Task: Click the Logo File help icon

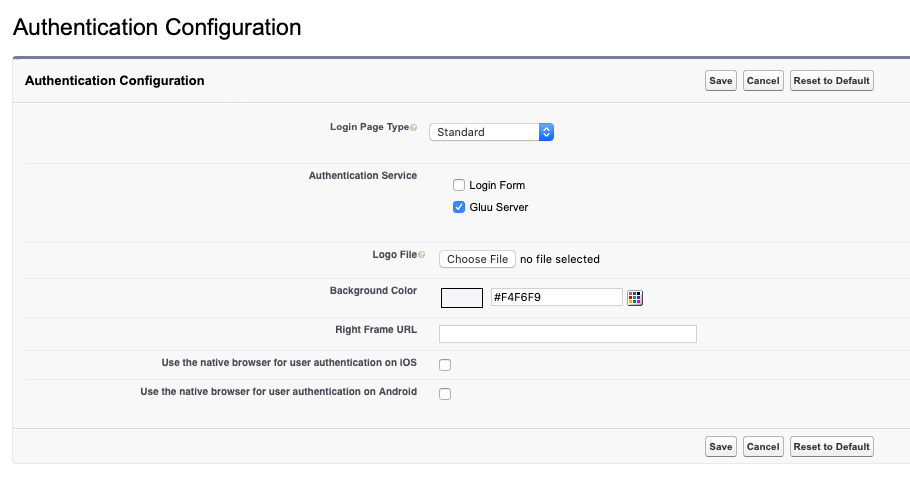Action: (421, 255)
